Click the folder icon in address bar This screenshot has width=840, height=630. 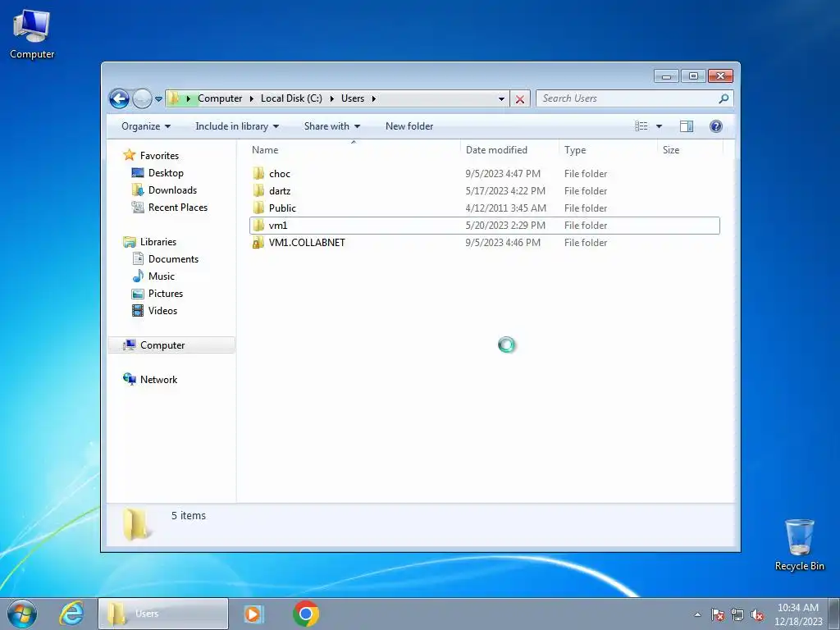click(x=174, y=98)
